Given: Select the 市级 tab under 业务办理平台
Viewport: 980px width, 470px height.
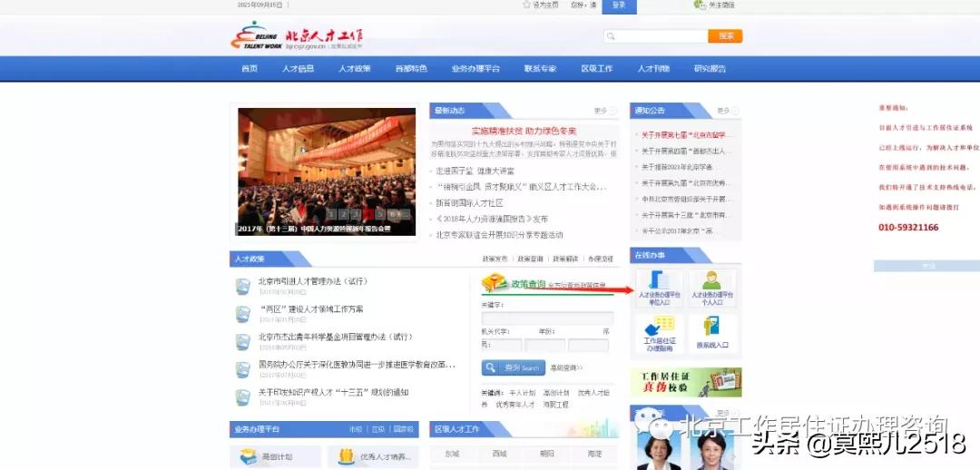Looking at the screenshot, I should tap(356, 429).
